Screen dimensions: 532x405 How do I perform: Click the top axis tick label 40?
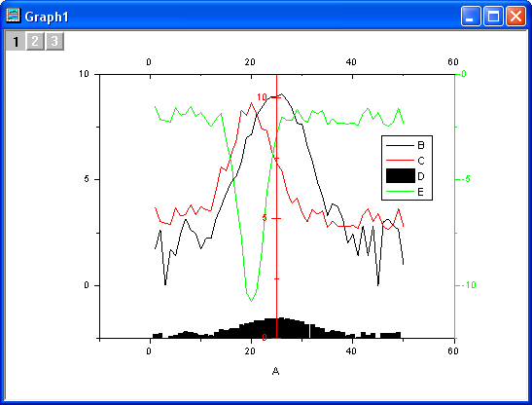click(351, 62)
